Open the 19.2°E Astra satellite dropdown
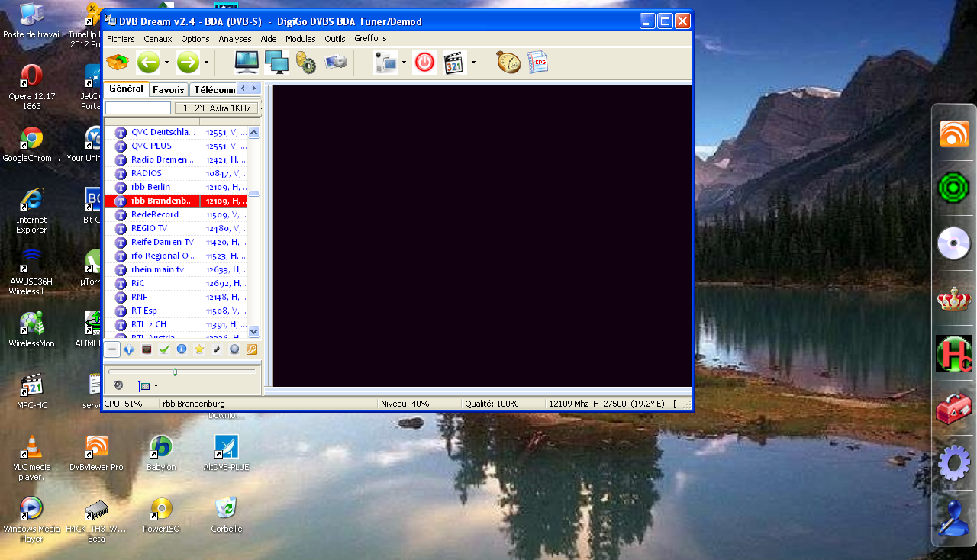The image size is (977, 560). coord(217,108)
